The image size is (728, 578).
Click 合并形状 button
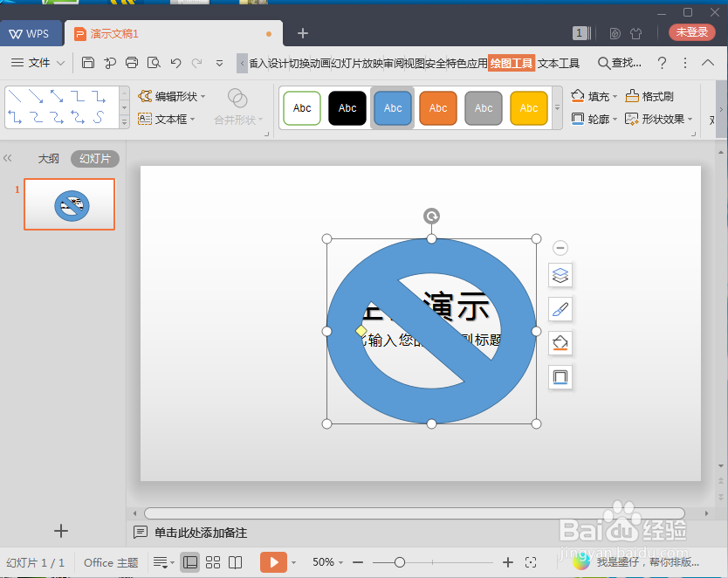pos(238,107)
